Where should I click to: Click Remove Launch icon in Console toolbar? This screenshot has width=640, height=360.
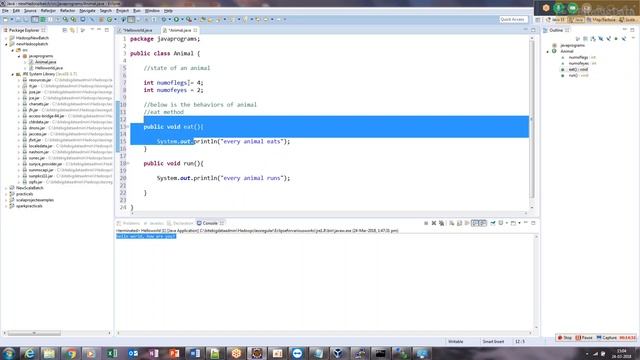[x=434, y=223]
